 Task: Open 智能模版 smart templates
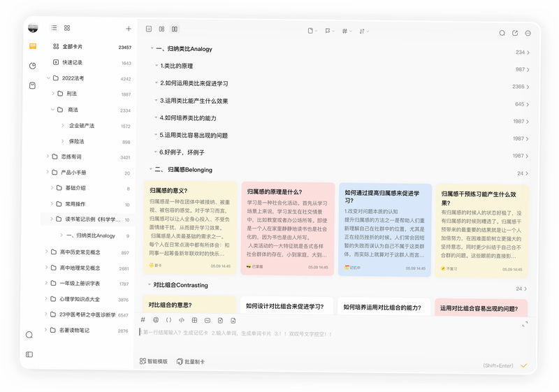153,361
